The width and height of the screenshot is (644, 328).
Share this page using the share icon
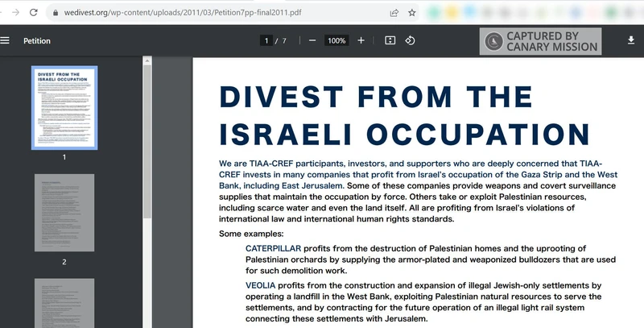[394, 13]
